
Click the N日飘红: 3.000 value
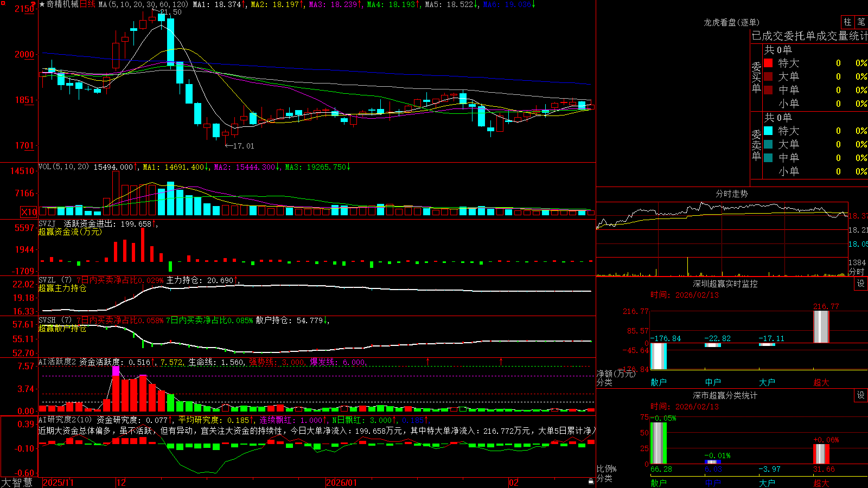362,420
